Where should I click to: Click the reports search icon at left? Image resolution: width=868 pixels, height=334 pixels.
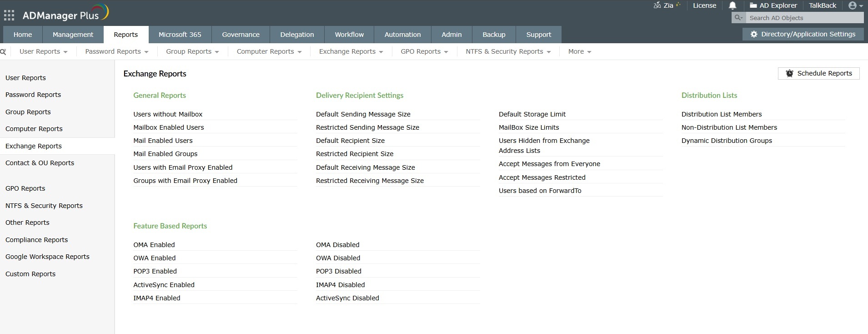(3, 52)
